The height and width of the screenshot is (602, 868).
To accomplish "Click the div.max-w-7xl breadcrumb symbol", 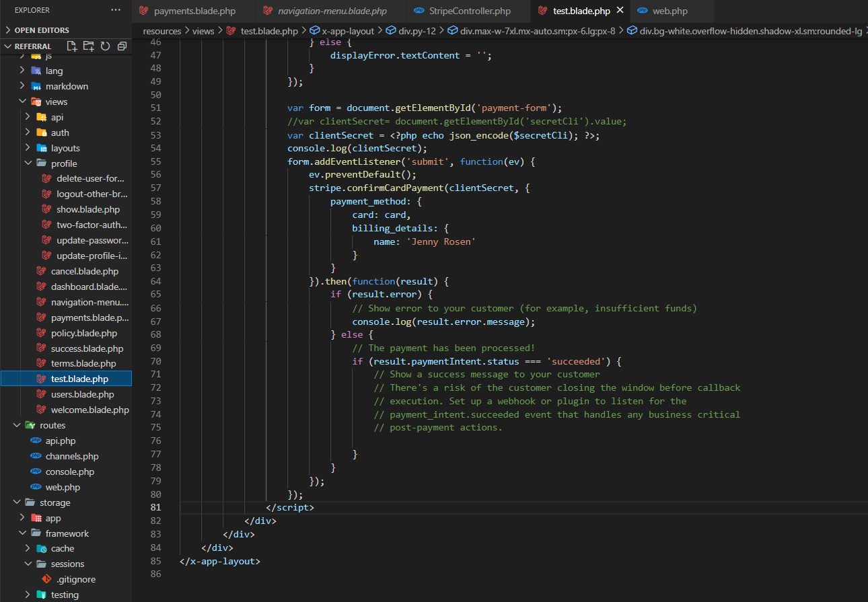I will 538,31.
